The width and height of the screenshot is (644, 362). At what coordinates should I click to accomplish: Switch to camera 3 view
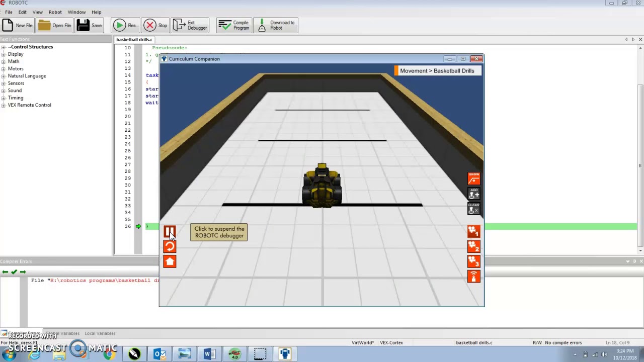(474, 261)
